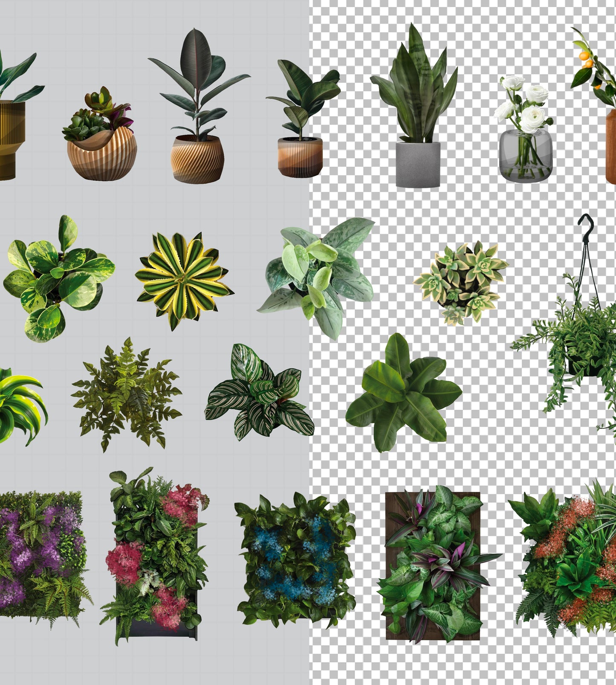
Task: Select the square green wall with blue flowers
Action: 296,559
